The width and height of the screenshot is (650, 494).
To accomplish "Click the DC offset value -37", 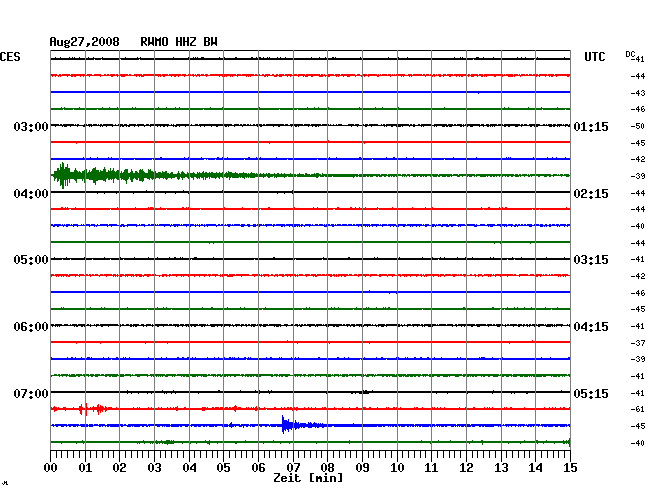I will pyautogui.click(x=638, y=343).
